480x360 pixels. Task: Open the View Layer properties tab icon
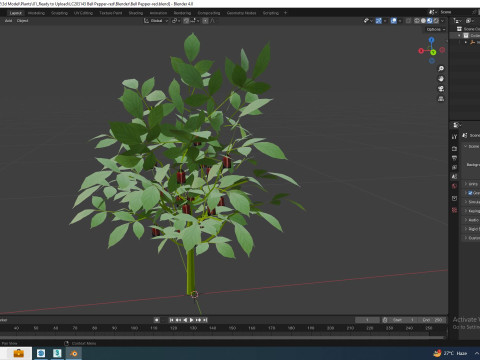point(454,167)
